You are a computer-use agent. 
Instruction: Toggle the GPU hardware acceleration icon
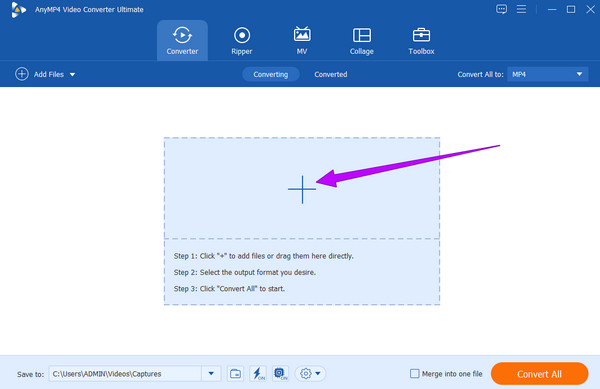click(280, 374)
